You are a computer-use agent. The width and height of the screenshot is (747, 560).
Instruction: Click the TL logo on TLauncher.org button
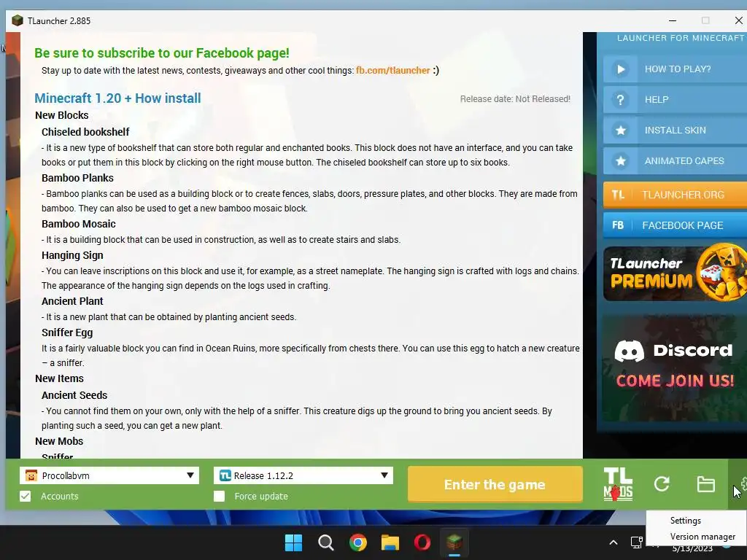click(x=618, y=195)
